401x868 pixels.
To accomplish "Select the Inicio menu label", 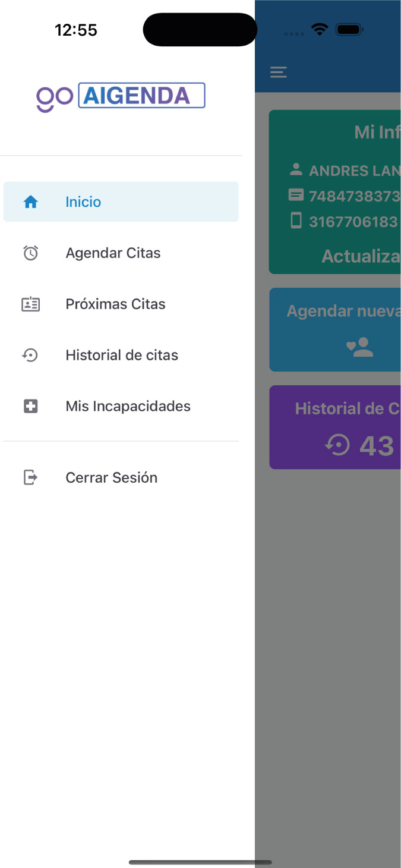I will click(83, 202).
